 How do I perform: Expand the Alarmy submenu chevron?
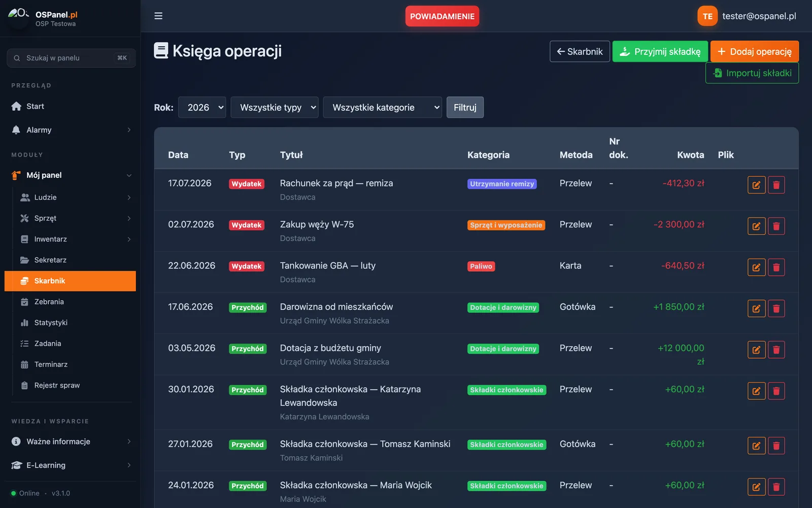point(129,130)
